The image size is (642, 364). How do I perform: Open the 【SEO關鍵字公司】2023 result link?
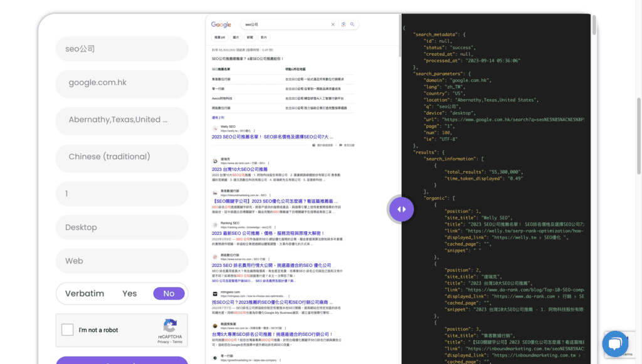click(275, 201)
